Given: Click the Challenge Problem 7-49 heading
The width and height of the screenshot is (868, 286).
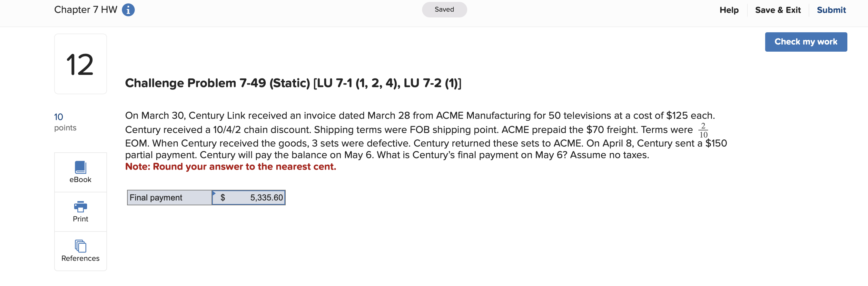Looking at the screenshot, I should (x=293, y=82).
